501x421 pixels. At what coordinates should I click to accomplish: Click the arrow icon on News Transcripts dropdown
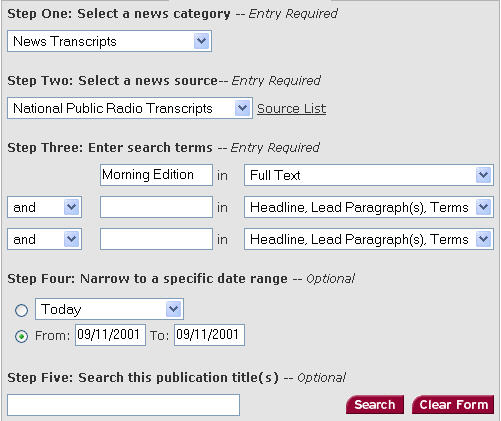(201, 41)
